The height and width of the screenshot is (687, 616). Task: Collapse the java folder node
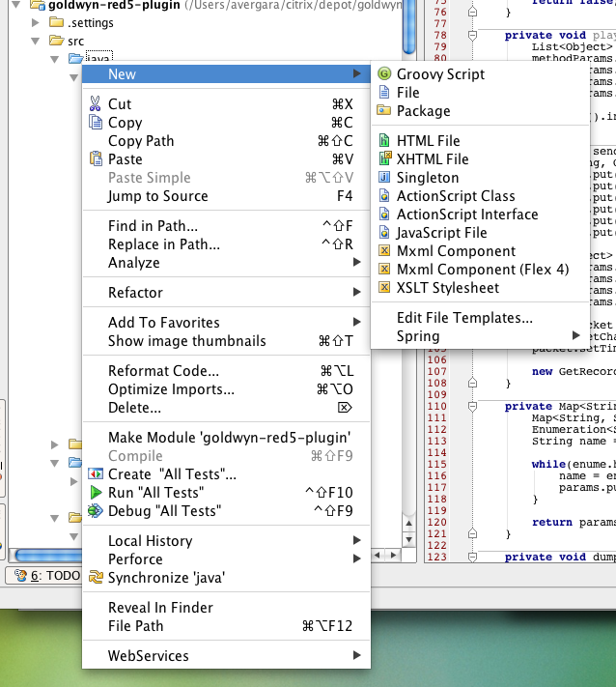click(x=55, y=60)
